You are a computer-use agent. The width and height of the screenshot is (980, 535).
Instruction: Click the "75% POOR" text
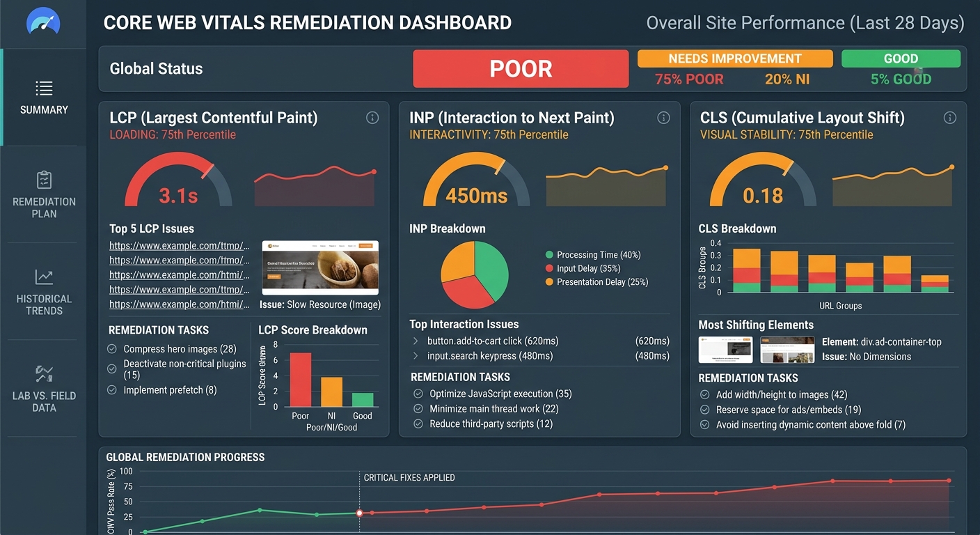[x=689, y=79]
